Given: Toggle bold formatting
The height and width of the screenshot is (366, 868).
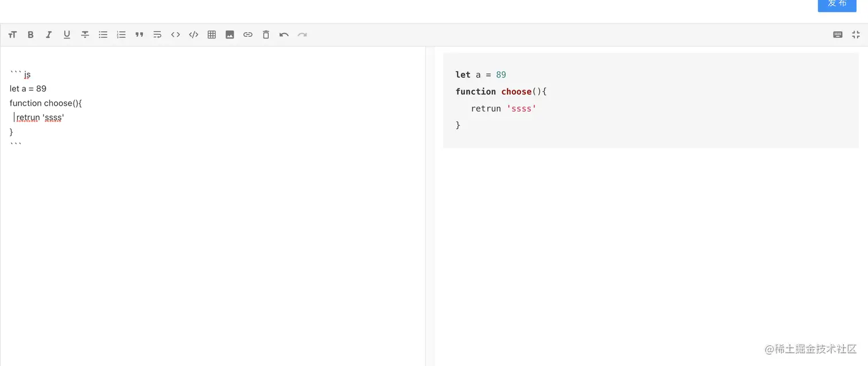Looking at the screenshot, I should pos(31,34).
